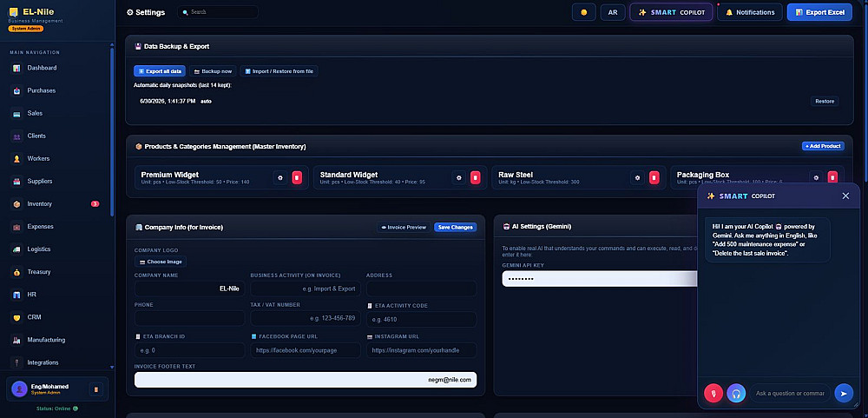Viewport: 868px width, 418px height.
Task: Open Raw Steel gear settings
Action: point(637,178)
